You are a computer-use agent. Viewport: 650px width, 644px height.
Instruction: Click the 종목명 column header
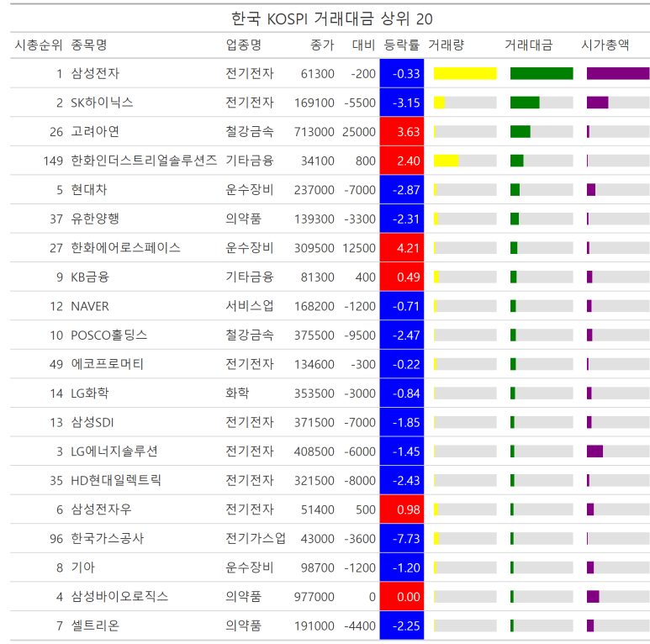pyautogui.click(x=89, y=45)
